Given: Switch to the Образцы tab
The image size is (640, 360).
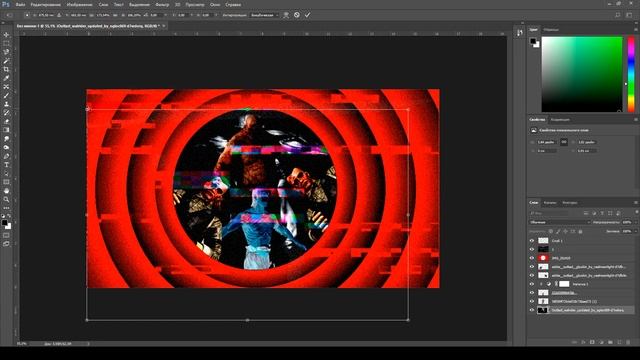Looking at the screenshot, I should pyautogui.click(x=551, y=30).
